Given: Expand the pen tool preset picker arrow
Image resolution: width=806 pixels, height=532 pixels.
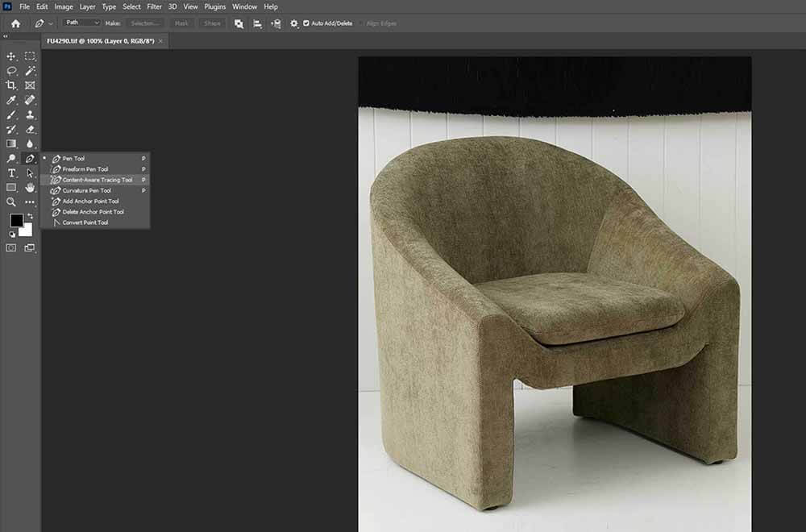Looking at the screenshot, I should click(x=50, y=23).
